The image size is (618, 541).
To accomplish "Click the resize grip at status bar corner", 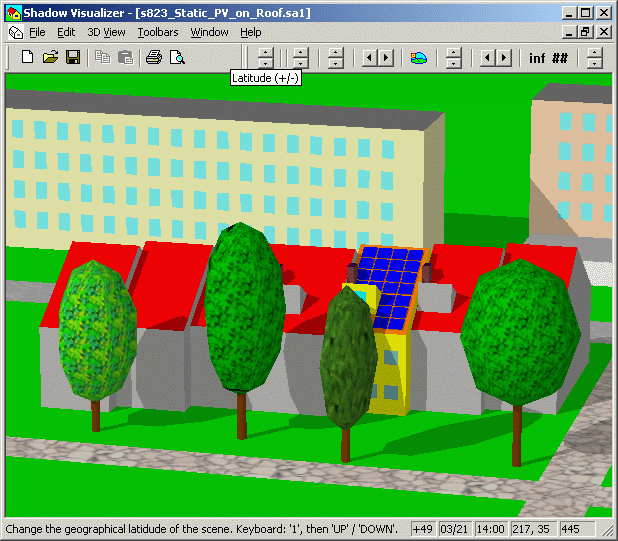I will point(607,530).
